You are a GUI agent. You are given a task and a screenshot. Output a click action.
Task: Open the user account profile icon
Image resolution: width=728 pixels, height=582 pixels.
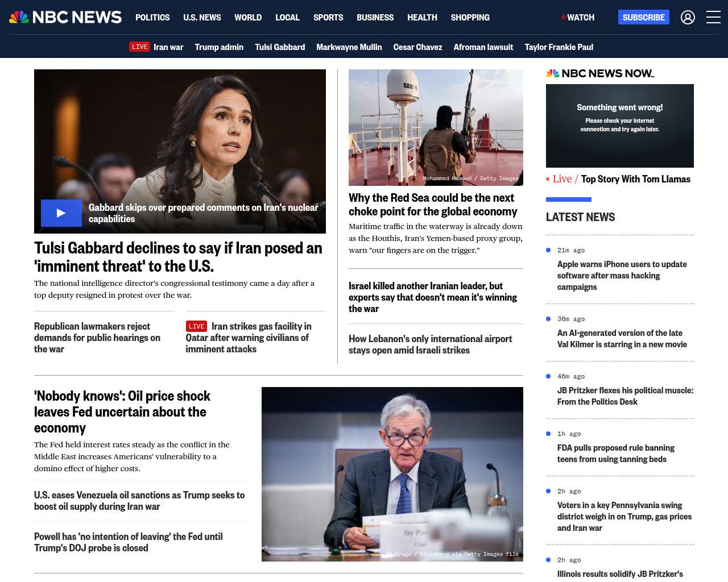click(x=688, y=18)
